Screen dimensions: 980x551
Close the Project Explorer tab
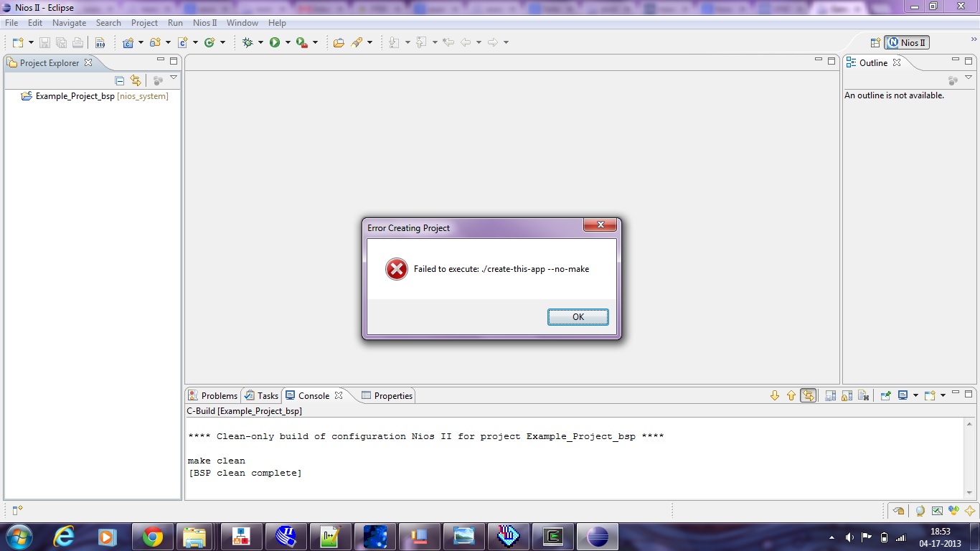[88, 62]
